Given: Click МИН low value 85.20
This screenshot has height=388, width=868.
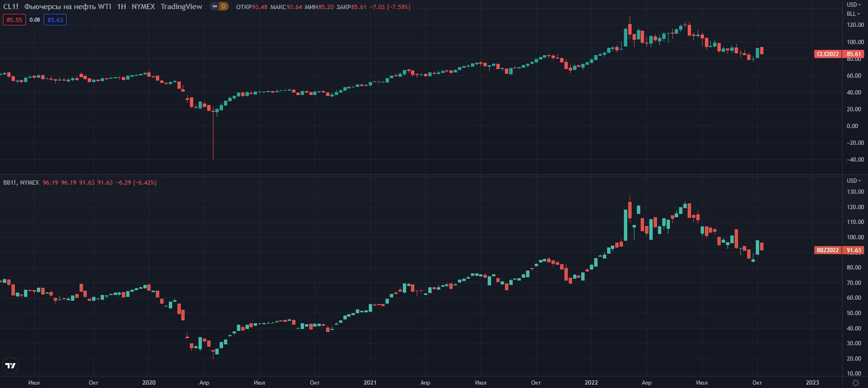Looking at the screenshot, I should point(326,7).
